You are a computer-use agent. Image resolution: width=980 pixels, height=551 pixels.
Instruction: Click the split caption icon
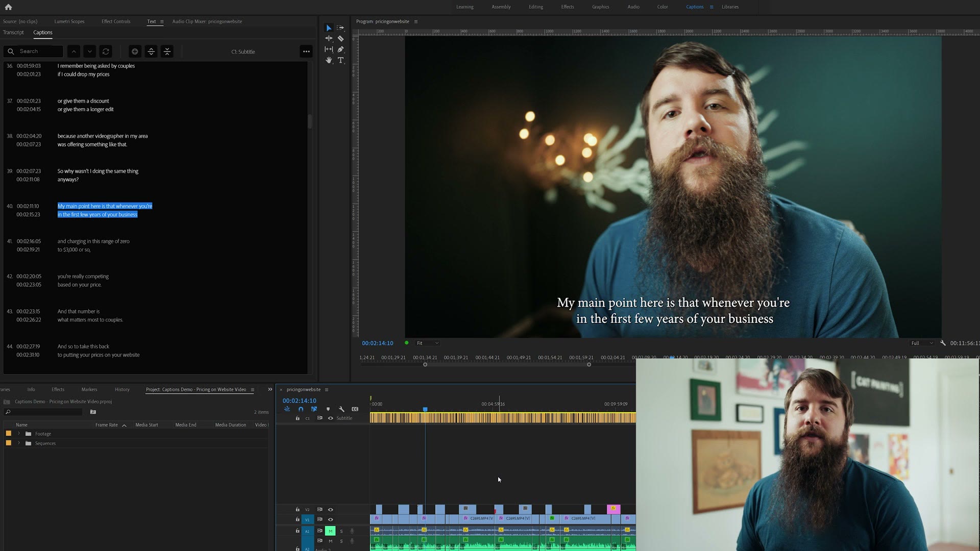pyautogui.click(x=151, y=52)
